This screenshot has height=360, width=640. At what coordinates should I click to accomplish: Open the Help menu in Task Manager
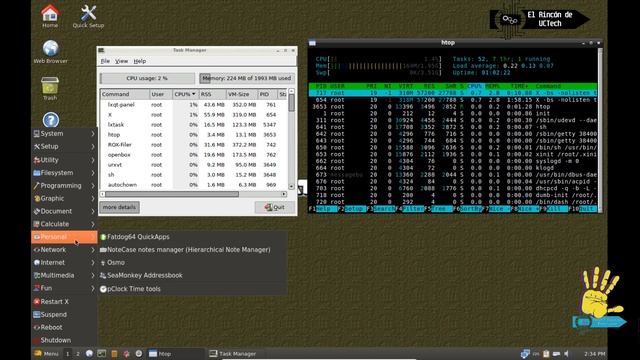140,61
